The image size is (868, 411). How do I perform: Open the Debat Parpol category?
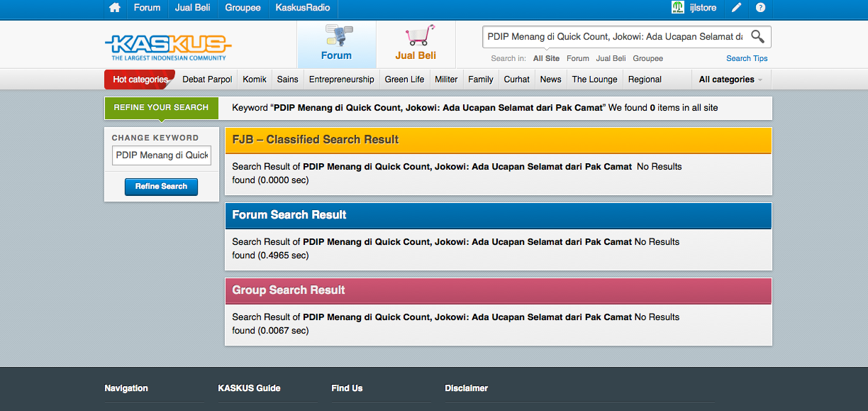click(x=207, y=80)
